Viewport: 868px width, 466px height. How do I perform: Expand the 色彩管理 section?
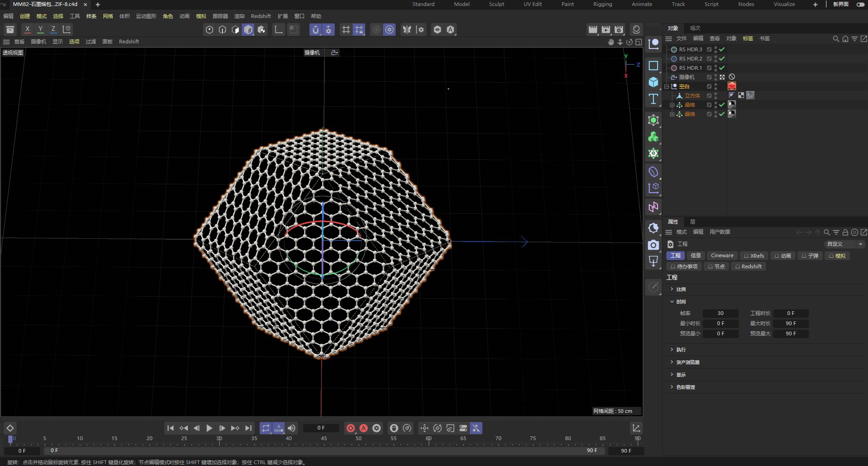point(672,387)
